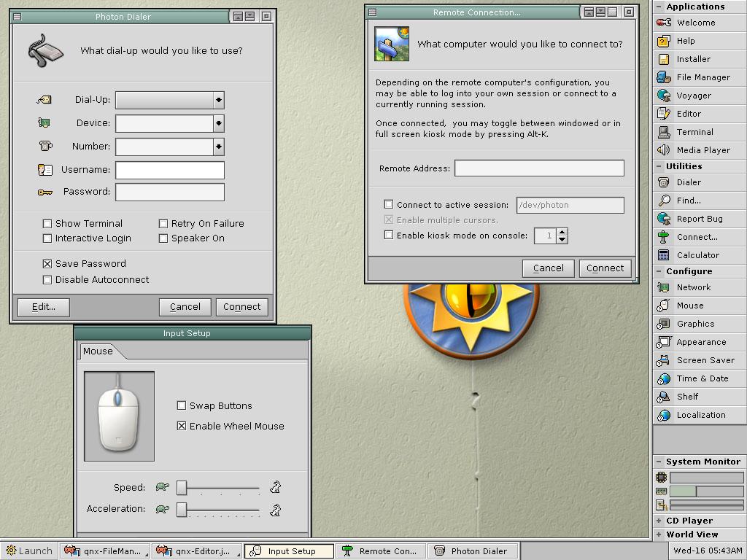Enable the Show Terminal checkbox
The width and height of the screenshot is (747, 560).
click(47, 224)
